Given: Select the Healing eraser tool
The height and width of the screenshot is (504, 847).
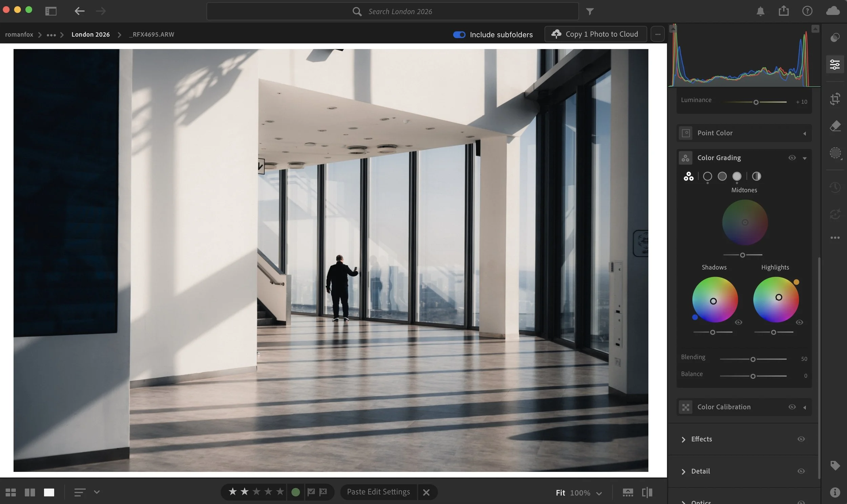Looking at the screenshot, I should [835, 126].
